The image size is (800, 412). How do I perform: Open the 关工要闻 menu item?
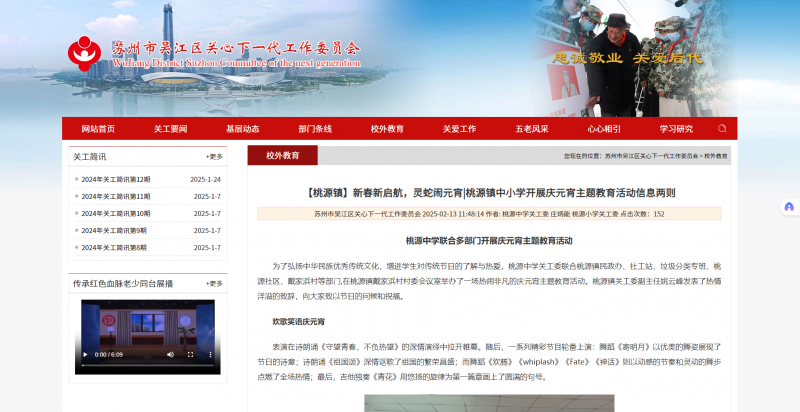170,129
